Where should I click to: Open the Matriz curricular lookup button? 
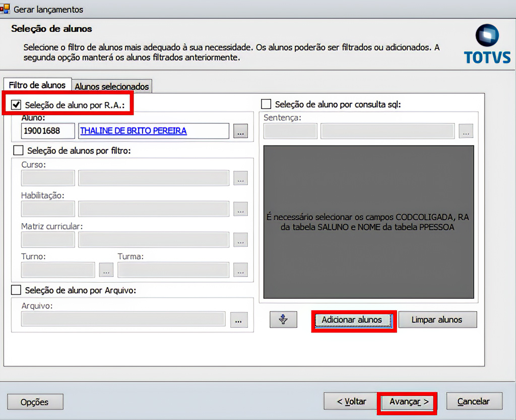click(x=240, y=240)
